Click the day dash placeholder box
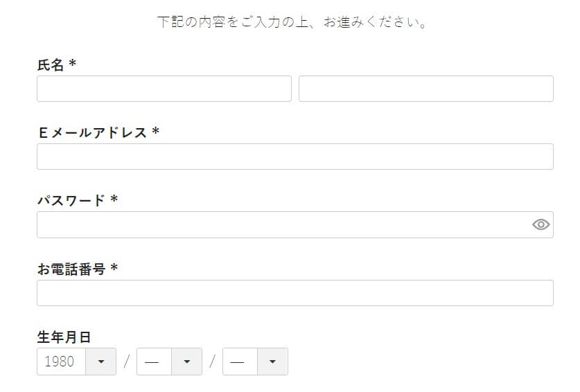Image resolution: width=580 pixels, height=392 pixels. click(x=240, y=362)
